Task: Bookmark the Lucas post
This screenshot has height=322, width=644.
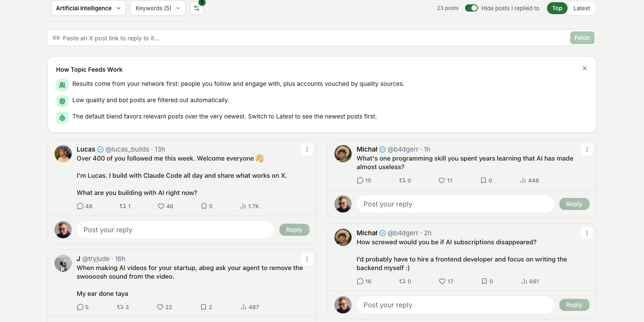Action: [x=204, y=206]
